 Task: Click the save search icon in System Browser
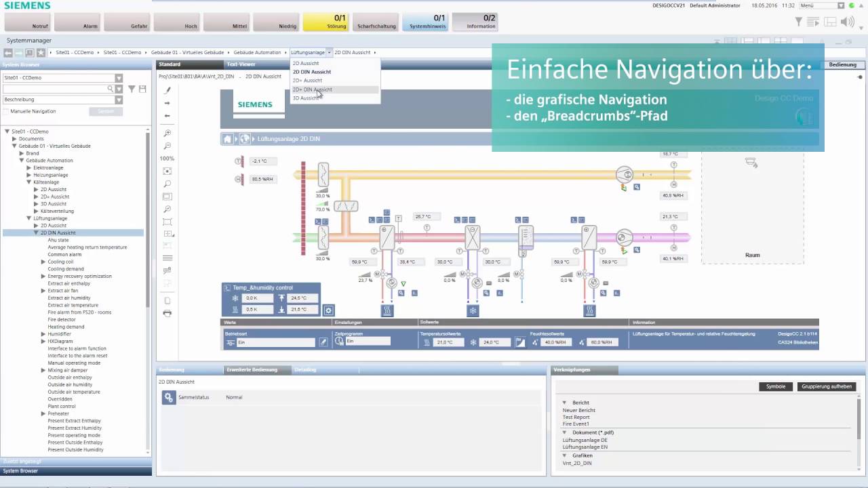(x=142, y=89)
